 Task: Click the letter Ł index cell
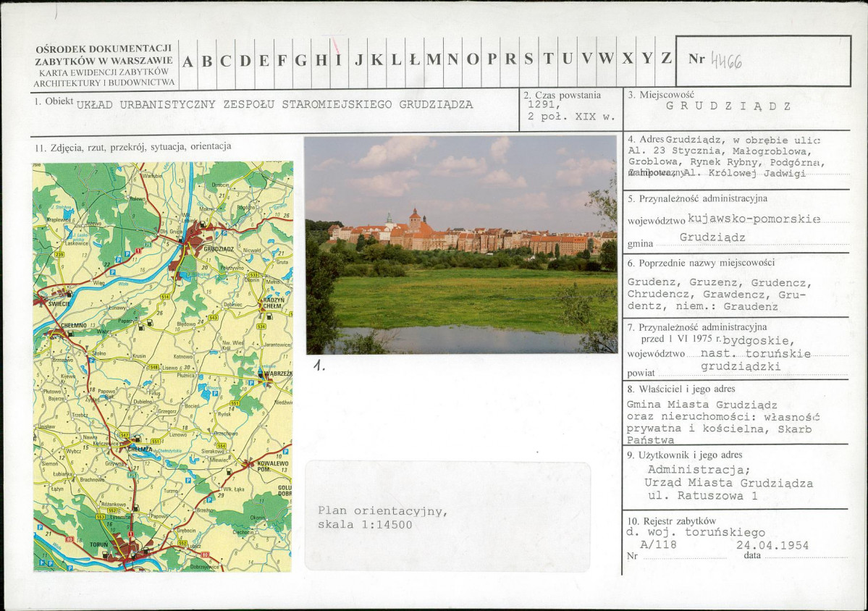[x=414, y=61]
